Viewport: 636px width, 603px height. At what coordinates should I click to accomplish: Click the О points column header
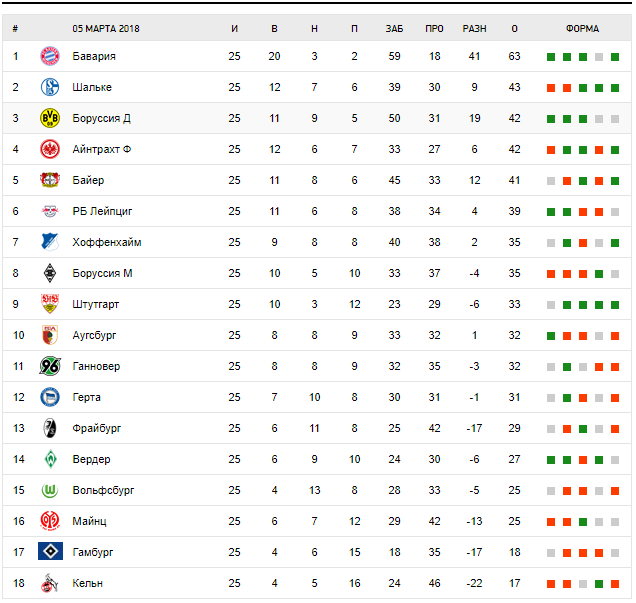(514, 28)
